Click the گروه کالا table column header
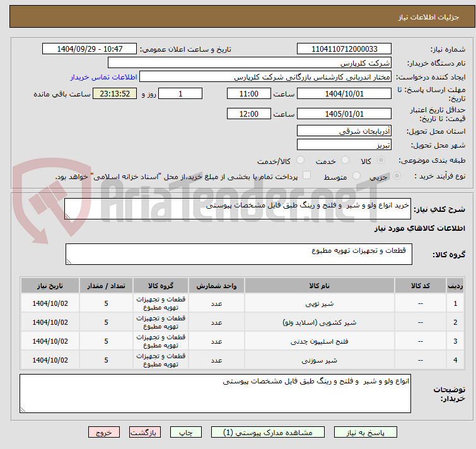The image size is (476, 449). point(161,286)
